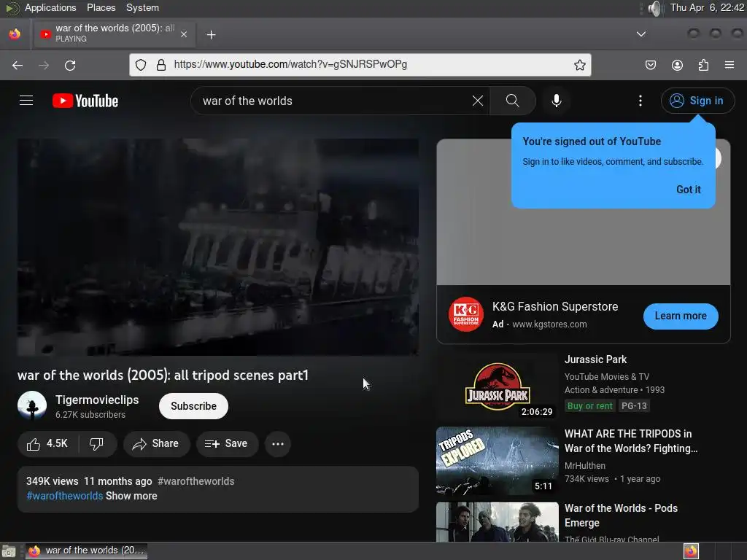Open Tripods Explored video thumbnail
The height and width of the screenshot is (560, 747).
pyautogui.click(x=498, y=461)
